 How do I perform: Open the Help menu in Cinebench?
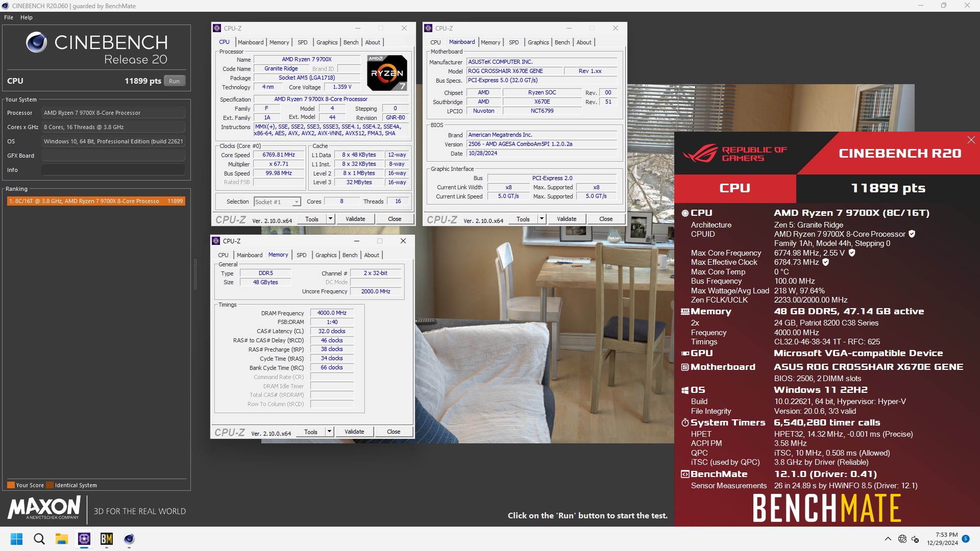[27, 17]
